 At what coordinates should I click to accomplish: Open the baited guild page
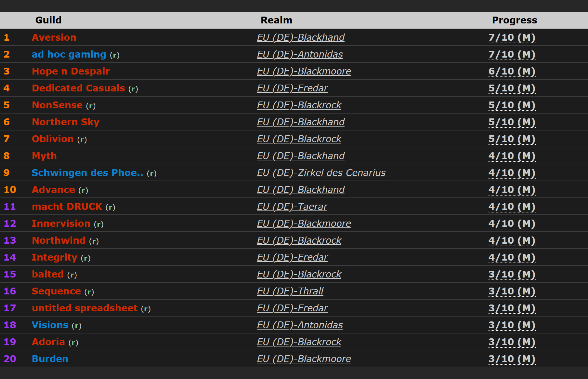(x=48, y=274)
